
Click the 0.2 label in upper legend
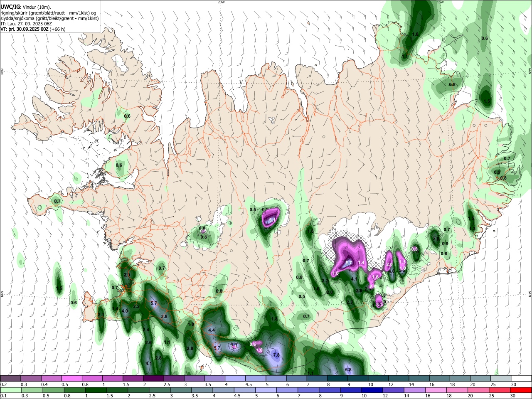coord(3,384)
